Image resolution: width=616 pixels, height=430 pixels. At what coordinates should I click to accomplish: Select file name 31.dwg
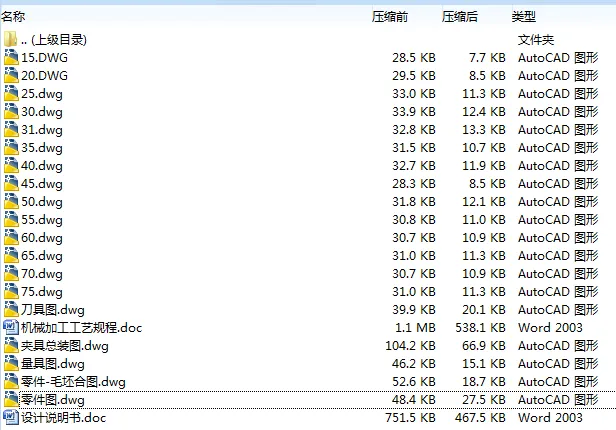[42, 130]
